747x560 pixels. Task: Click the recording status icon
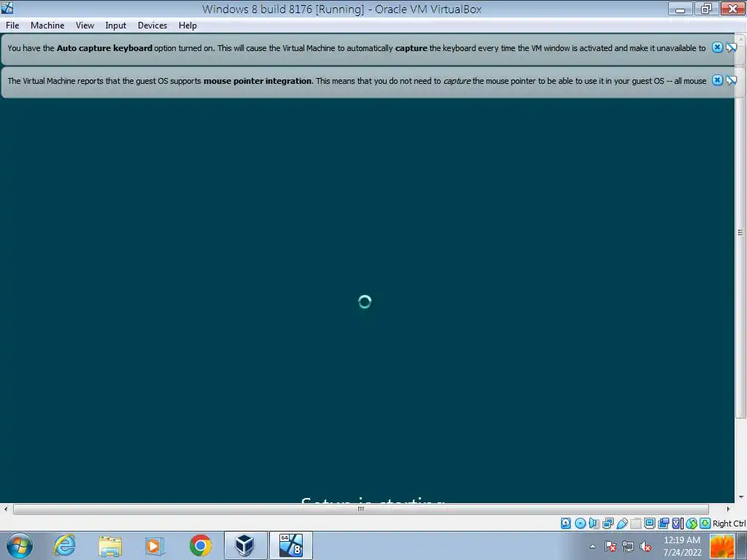tap(663, 524)
